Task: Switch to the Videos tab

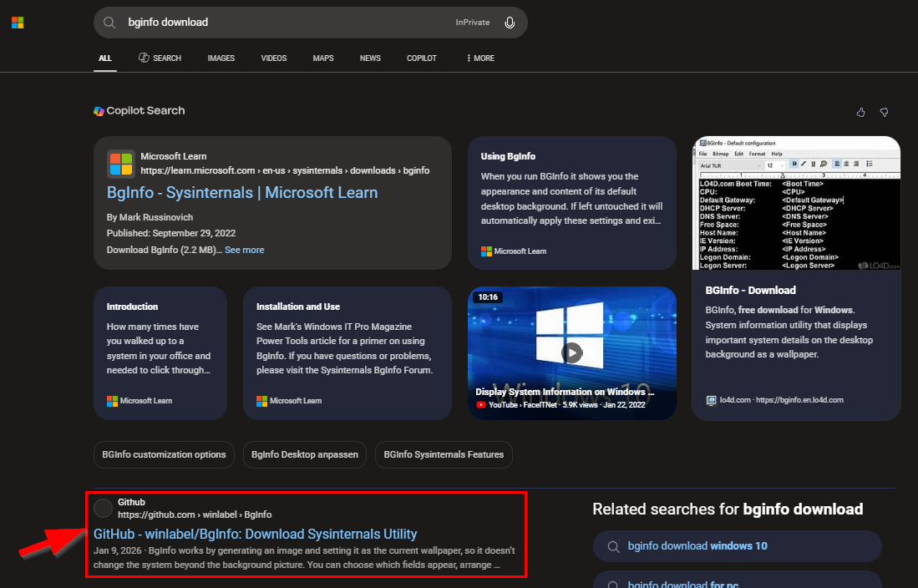Action: click(273, 58)
